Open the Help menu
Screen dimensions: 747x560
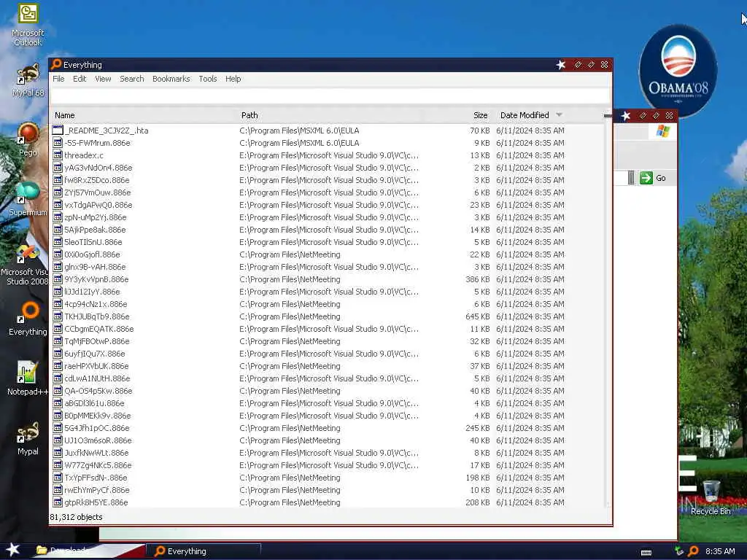233,79
